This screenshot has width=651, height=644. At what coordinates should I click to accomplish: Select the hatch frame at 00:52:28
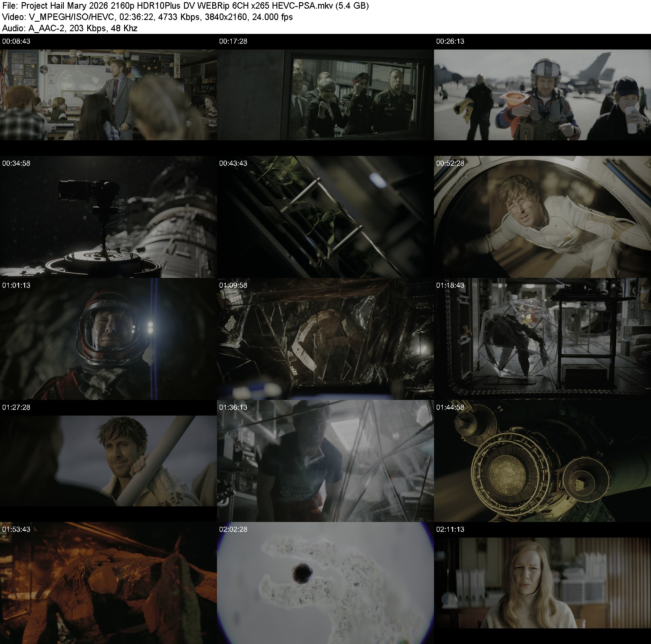click(x=542, y=217)
